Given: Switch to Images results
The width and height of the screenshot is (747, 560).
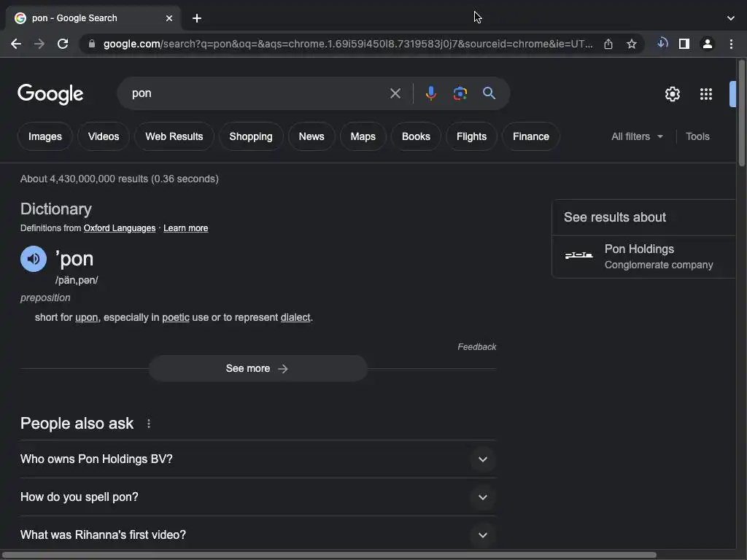Looking at the screenshot, I should [x=44, y=136].
